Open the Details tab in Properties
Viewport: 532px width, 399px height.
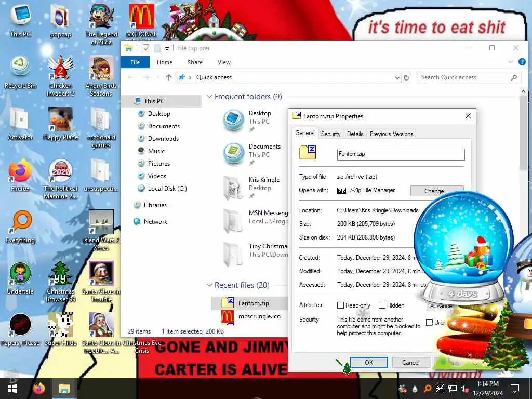pos(355,134)
